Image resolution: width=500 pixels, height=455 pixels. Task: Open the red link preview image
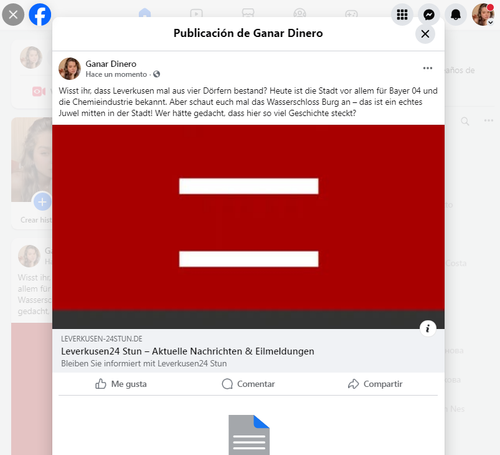coord(248,227)
